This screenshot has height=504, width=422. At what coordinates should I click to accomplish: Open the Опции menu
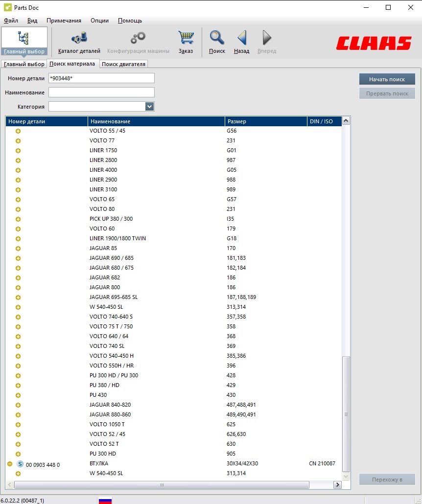[100, 21]
